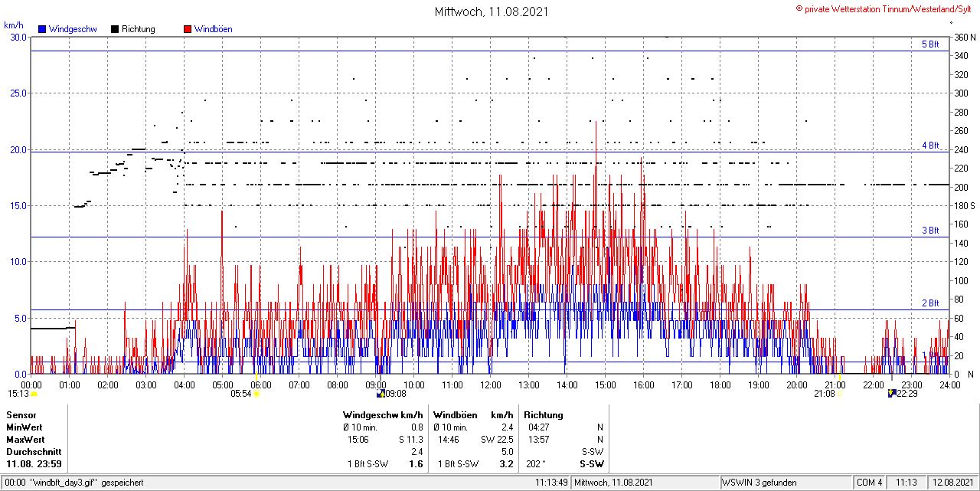Click the red Windböen legend square

188,29
